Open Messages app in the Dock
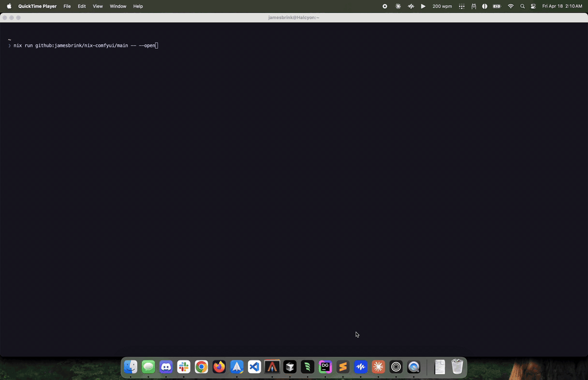 (149, 367)
